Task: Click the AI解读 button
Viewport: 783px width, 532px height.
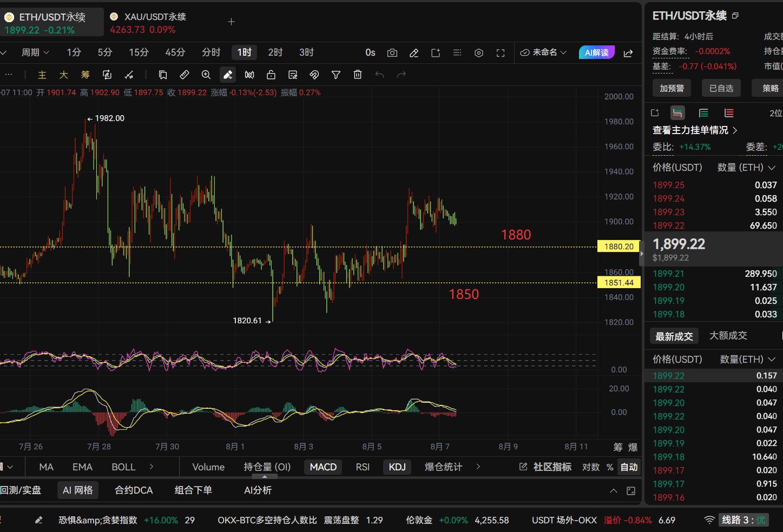Action: [596, 52]
